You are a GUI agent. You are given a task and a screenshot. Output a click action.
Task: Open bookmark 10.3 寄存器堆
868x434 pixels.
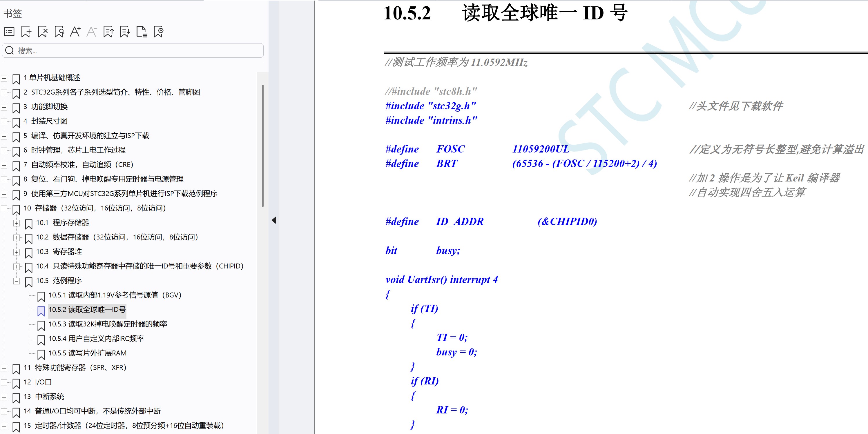59,251
